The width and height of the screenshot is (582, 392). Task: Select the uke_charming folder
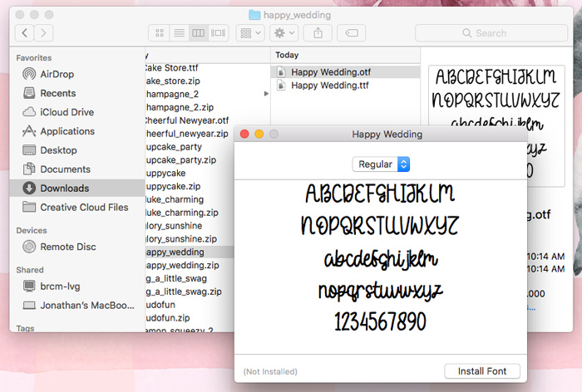pyautogui.click(x=175, y=199)
